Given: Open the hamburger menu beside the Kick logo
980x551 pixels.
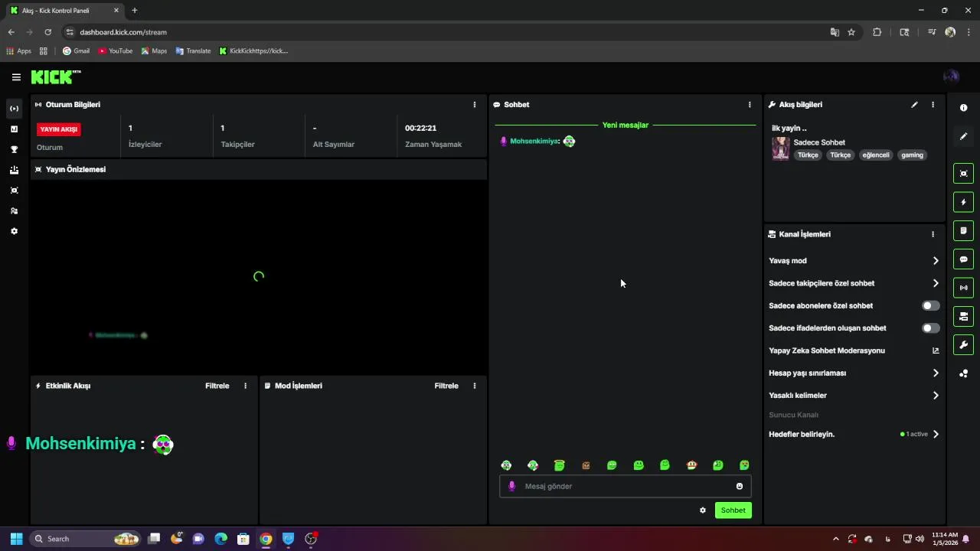Looking at the screenshot, I should point(16,77).
